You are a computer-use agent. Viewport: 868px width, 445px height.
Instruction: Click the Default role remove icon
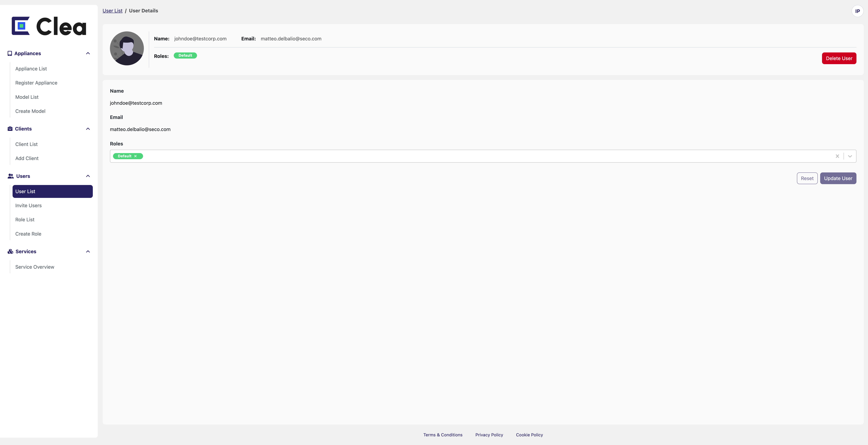coord(136,156)
